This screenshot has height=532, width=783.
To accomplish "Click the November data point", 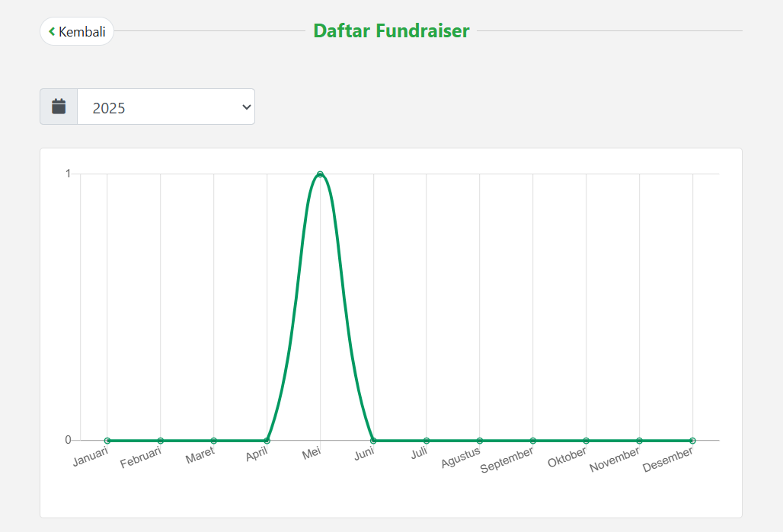I will [640, 441].
